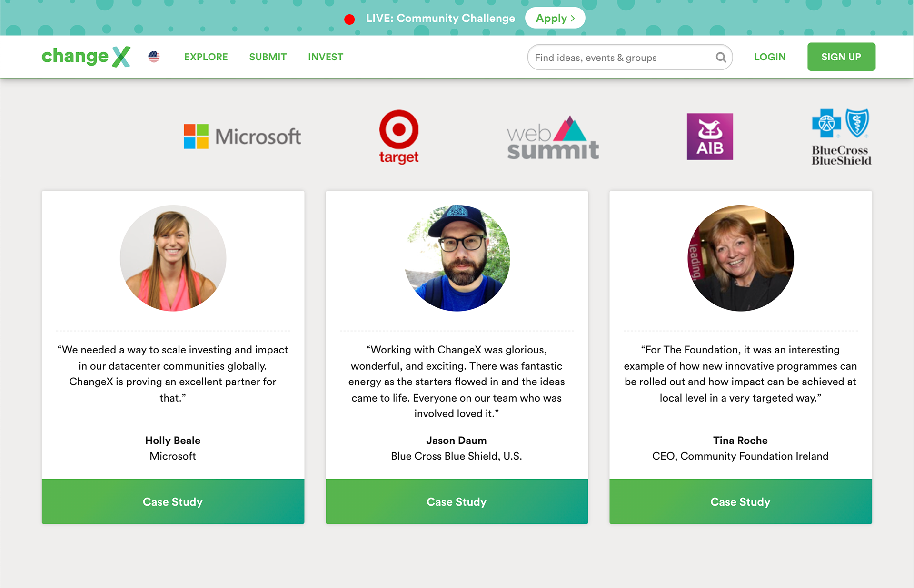The image size is (914, 588).
Task: Open Jason Daum's Case Study
Action: point(457,501)
